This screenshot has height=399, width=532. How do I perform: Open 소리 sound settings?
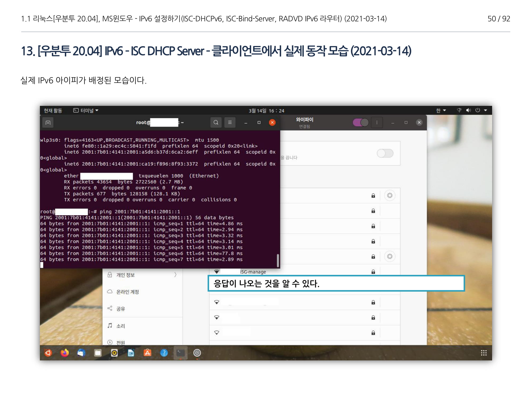tap(120, 326)
